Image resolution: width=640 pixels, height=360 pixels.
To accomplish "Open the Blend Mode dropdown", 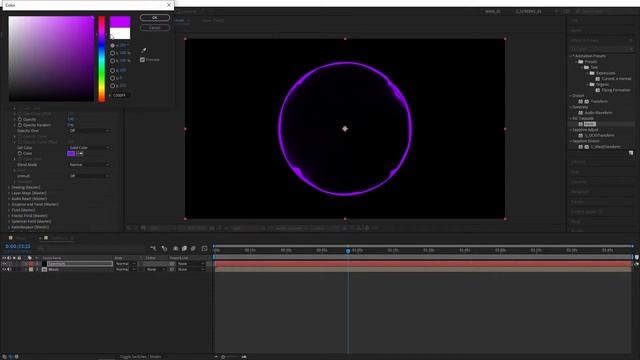I will pyautogui.click(x=89, y=164).
